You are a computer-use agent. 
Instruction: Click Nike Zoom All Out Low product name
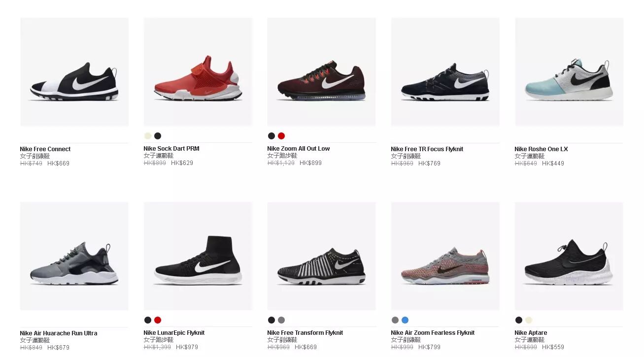click(x=299, y=149)
